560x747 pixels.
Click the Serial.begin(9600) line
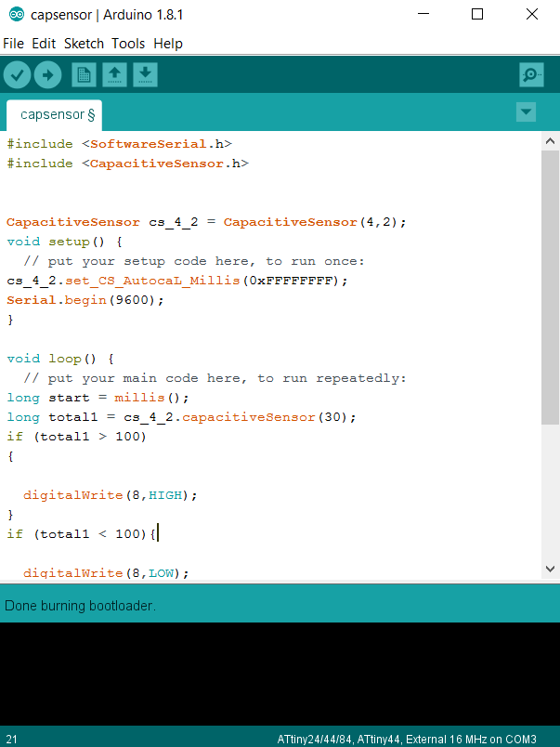tap(85, 300)
